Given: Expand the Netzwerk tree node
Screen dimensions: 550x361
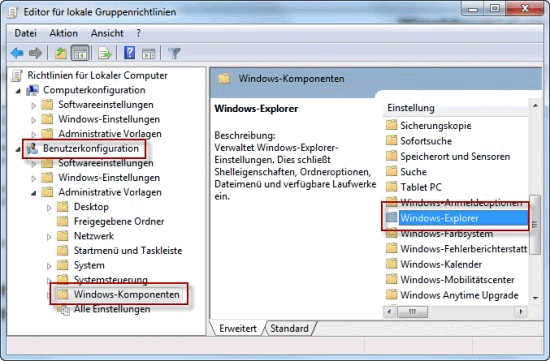Looking at the screenshot, I should tap(49, 237).
